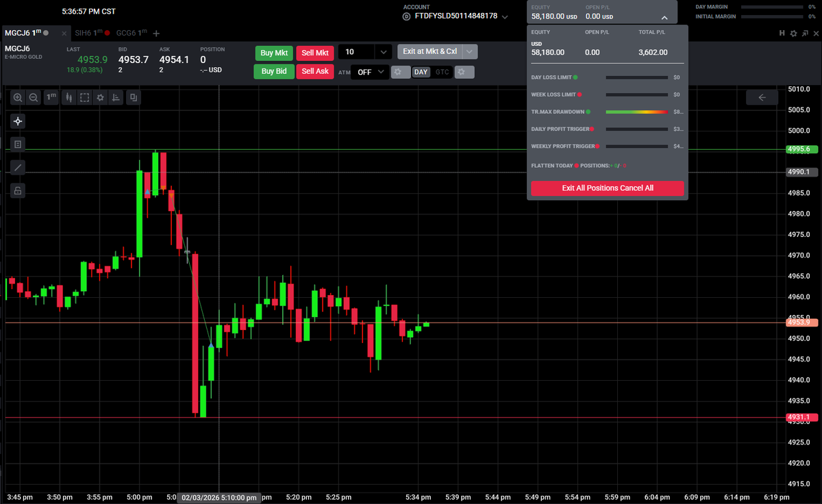Click the DAY LOSS LIMIT progress bar
The height and width of the screenshot is (504, 822).
(x=637, y=77)
